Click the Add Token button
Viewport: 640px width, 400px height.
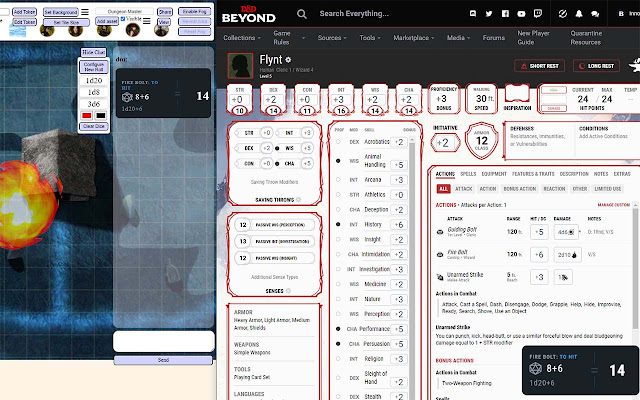pos(24,12)
